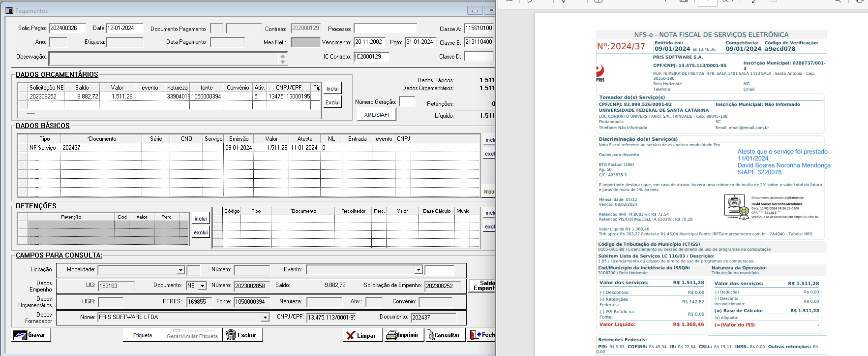Viewport: 868px width, 356px height.
Task: Click the Classe A field
Action: click(479, 29)
